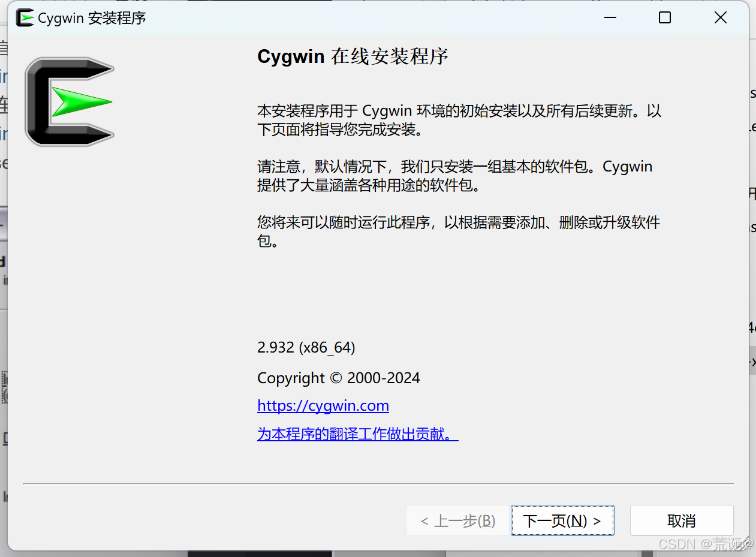Click the 上一步(B) back button
Screen dimensions: 756x557
coord(457,520)
